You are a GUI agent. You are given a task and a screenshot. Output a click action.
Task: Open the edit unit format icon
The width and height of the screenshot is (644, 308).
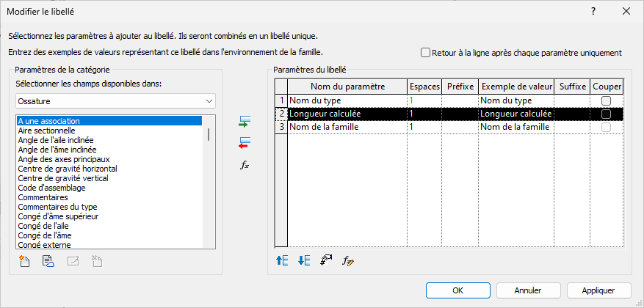[326, 260]
